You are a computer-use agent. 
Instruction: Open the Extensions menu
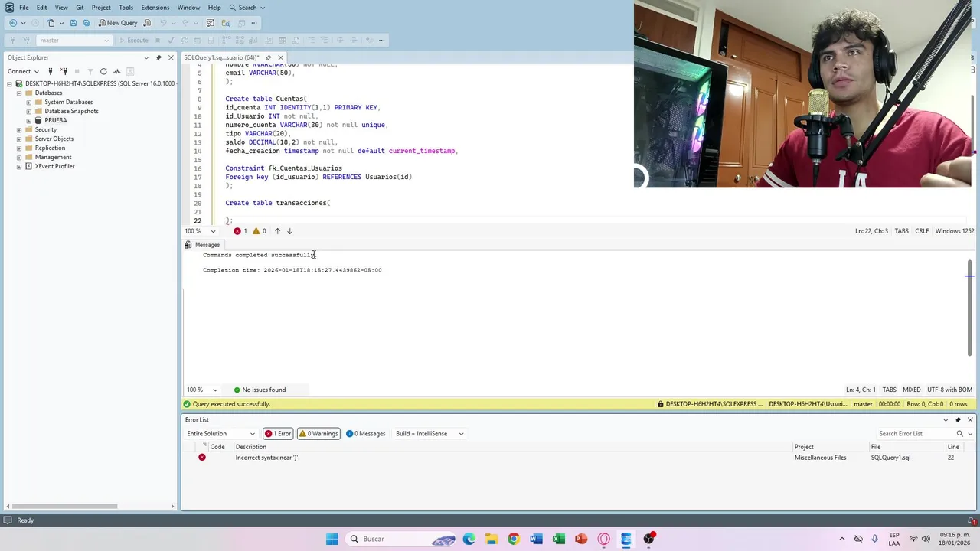[x=155, y=8]
